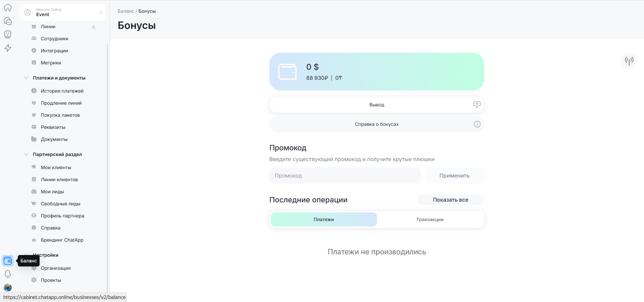
Task: Click the lightning bolt icon
Action: tap(8, 48)
